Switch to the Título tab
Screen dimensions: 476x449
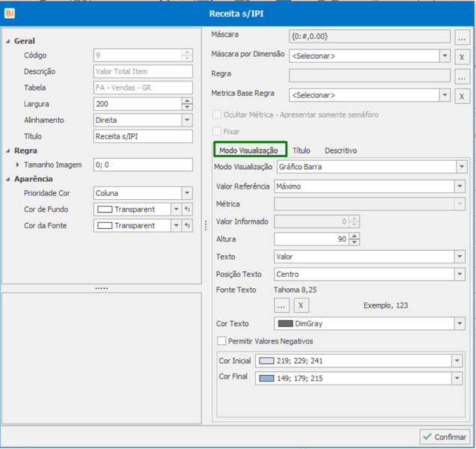point(302,150)
